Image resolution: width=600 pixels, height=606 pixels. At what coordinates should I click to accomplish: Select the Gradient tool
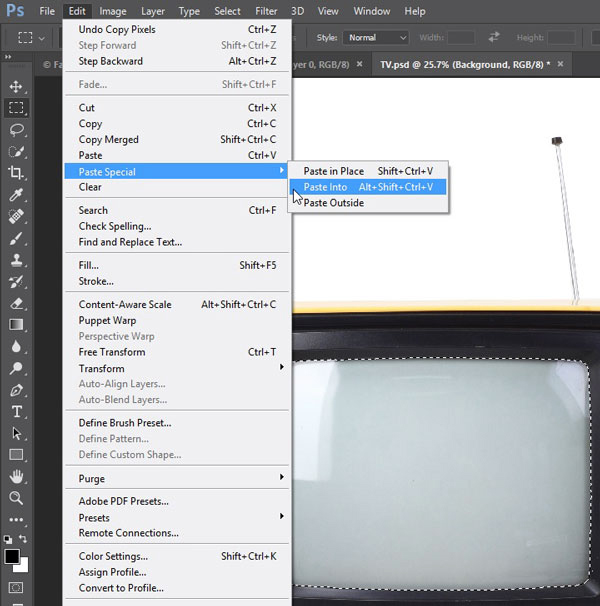(x=16, y=325)
